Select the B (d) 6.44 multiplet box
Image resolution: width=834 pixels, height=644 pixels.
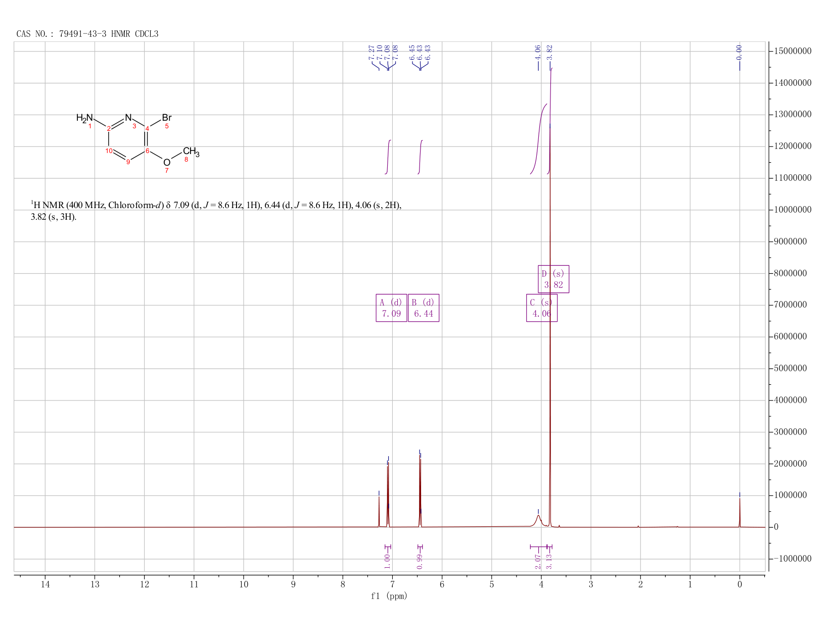(424, 308)
